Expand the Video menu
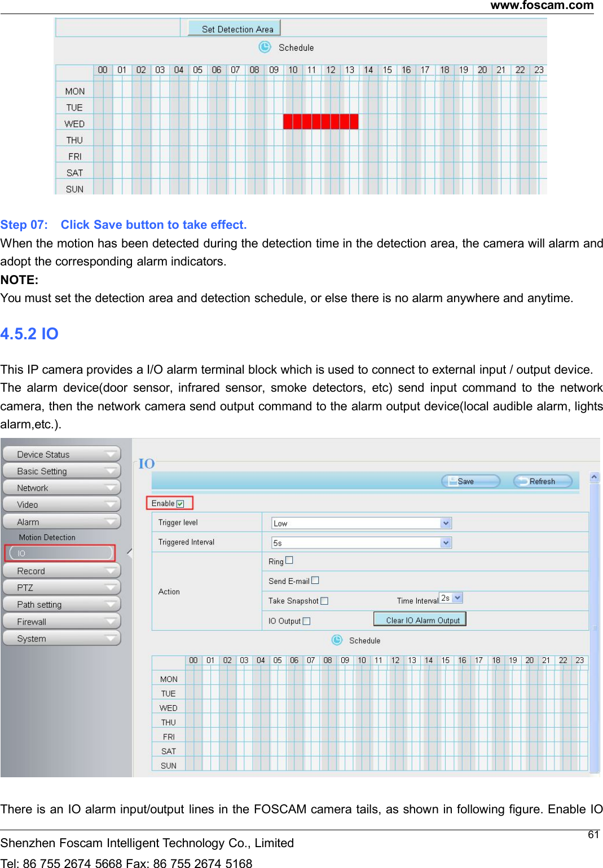 (61, 504)
